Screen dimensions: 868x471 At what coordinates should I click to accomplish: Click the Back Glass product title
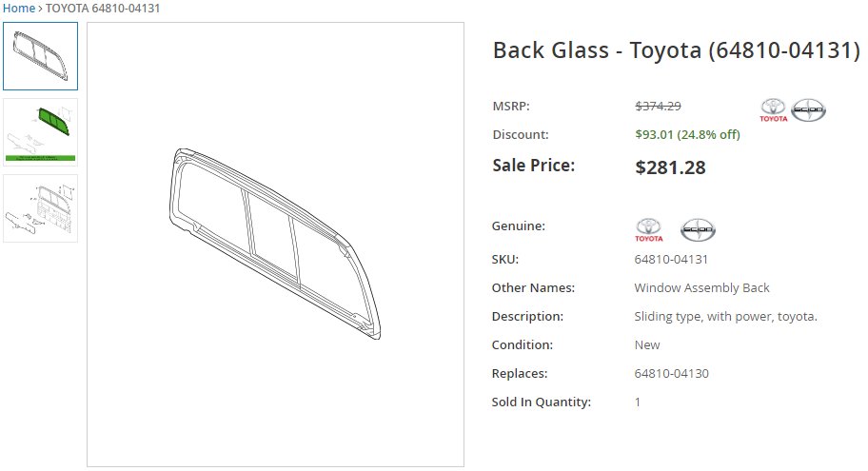click(x=677, y=50)
